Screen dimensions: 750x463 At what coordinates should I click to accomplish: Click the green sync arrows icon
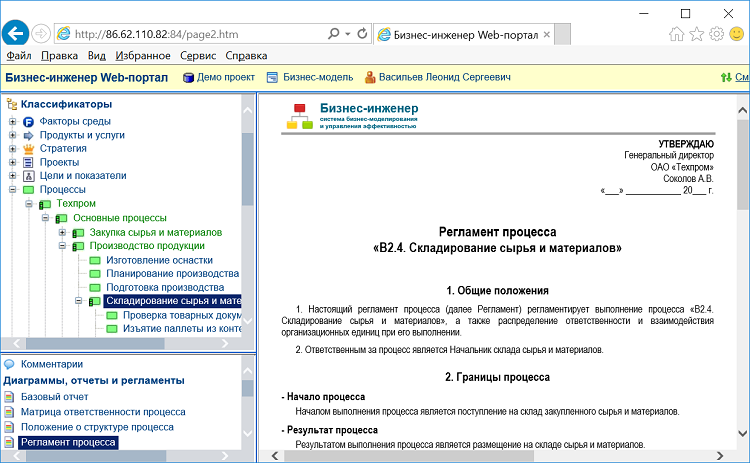[x=726, y=77]
